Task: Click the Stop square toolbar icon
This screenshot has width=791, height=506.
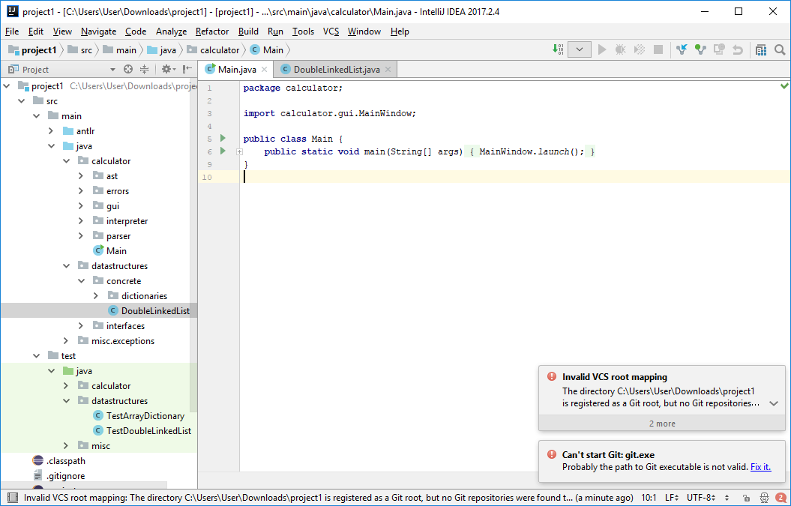Action: 658,49
